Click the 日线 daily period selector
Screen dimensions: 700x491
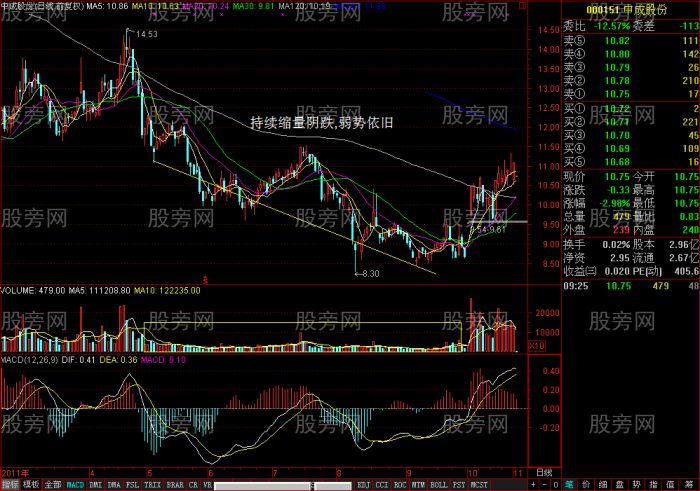click(544, 473)
